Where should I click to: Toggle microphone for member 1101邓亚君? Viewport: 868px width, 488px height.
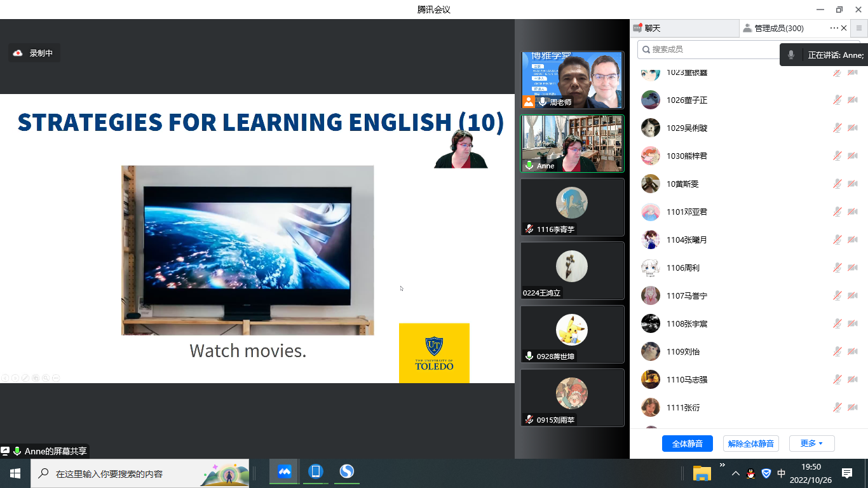(837, 212)
